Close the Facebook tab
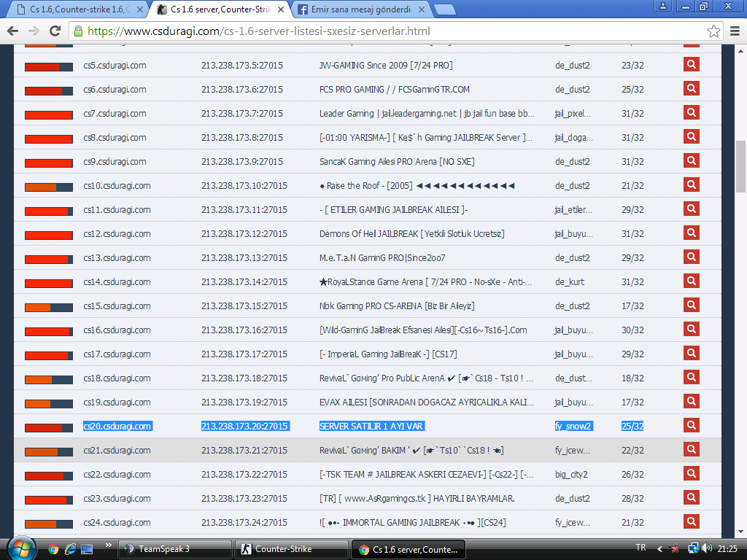747x560 pixels. [422, 9]
